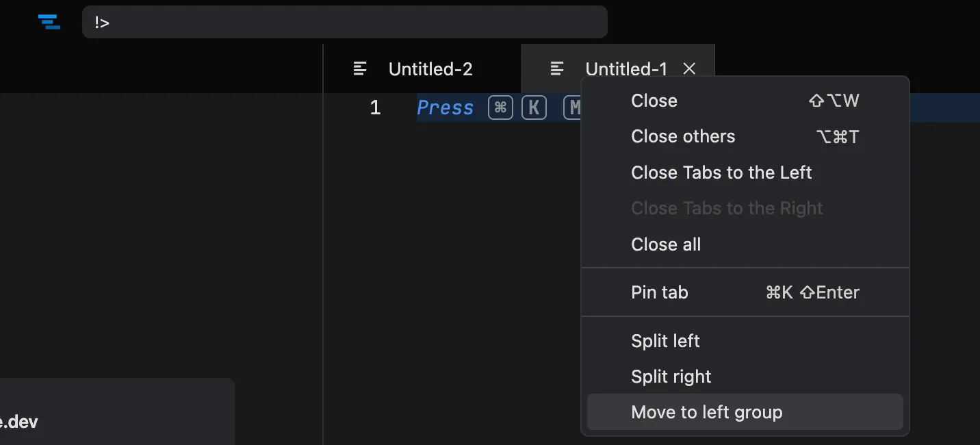Pick "Close Tabs to the Left"

point(721,173)
